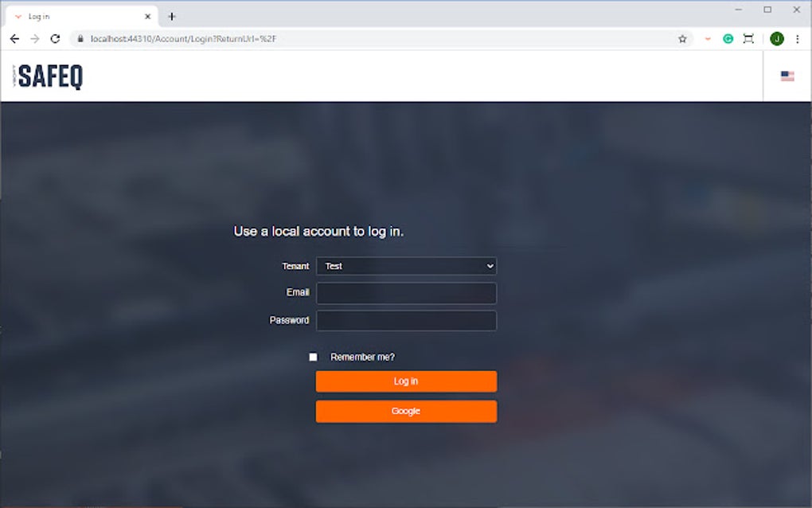
Task: Sign in with the Google button
Action: (406, 411)
